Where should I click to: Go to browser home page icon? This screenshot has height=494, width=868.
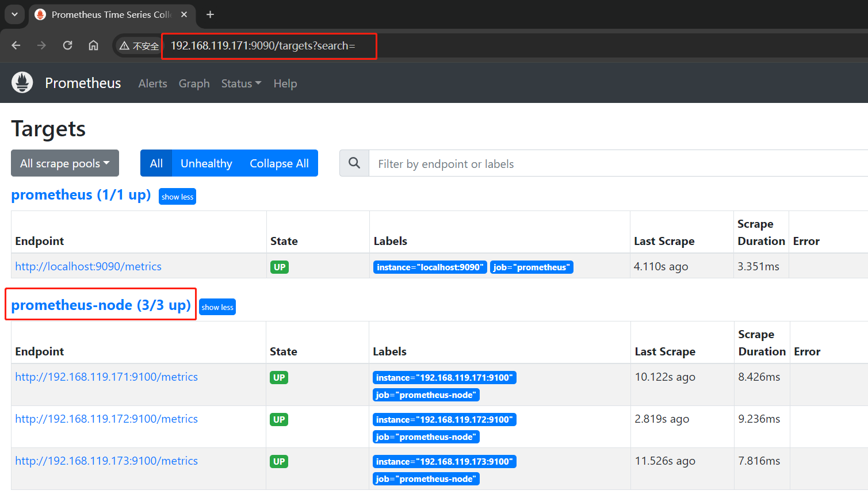click(x=93, y=45)
